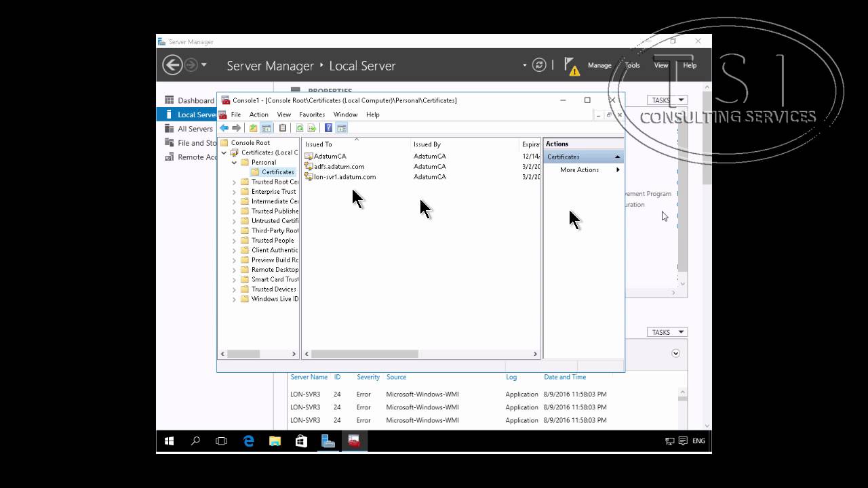
Task: Click the Up one level toolbar icon
Action: pyautogui.click(x=253, y=128)
